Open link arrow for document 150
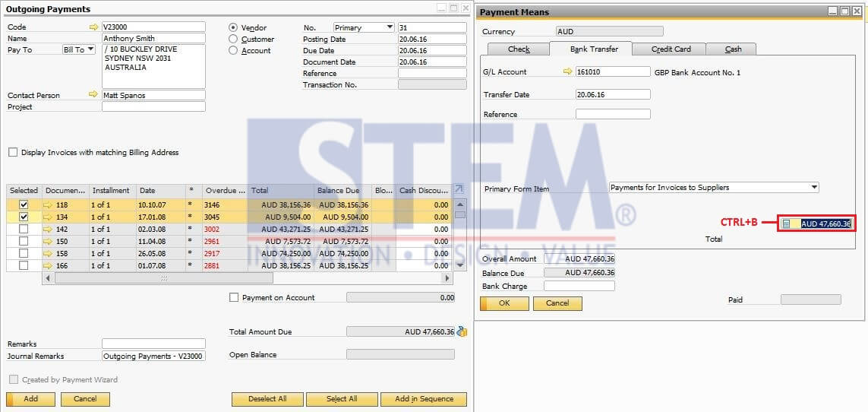 click(48, 242)
